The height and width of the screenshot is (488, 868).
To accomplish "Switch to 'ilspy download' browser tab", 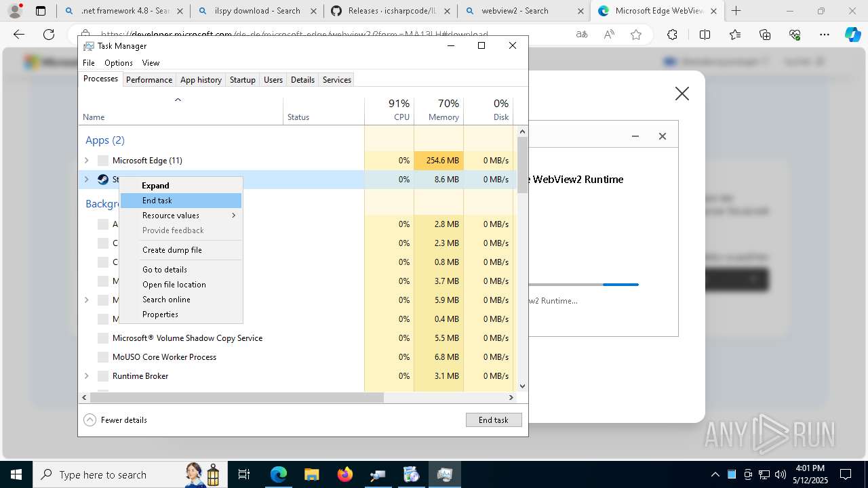I will [x=256, y=11].
